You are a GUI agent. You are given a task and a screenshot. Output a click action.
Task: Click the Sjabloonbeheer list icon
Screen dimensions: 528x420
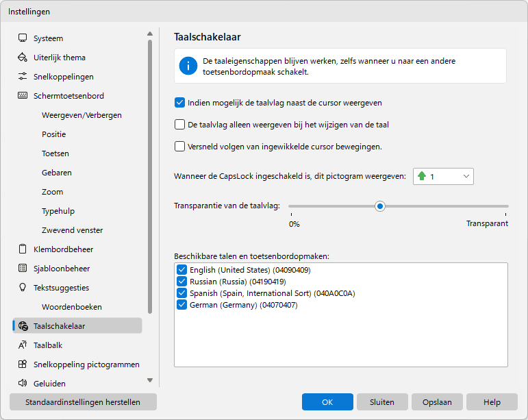23,269
